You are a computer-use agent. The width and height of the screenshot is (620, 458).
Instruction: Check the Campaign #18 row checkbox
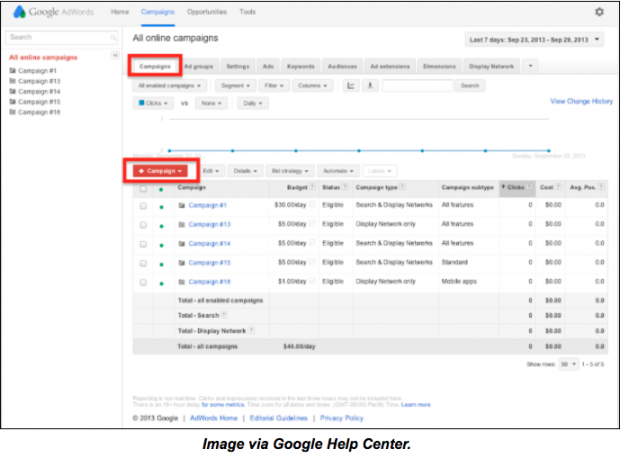coord(144,282)
